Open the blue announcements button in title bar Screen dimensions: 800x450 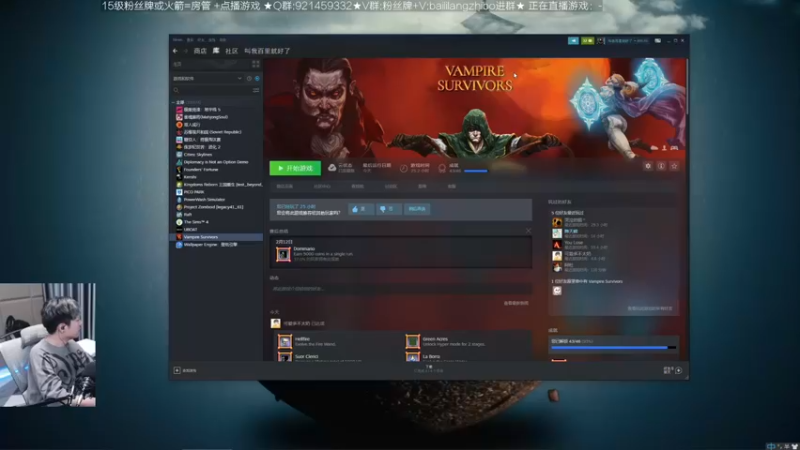(573, 40)
